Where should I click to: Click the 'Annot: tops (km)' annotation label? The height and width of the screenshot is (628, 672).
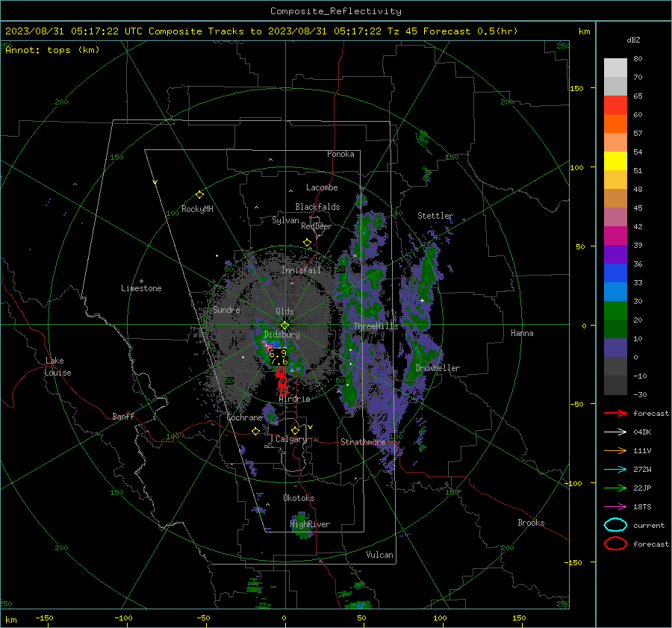click(x=52, y=50)
